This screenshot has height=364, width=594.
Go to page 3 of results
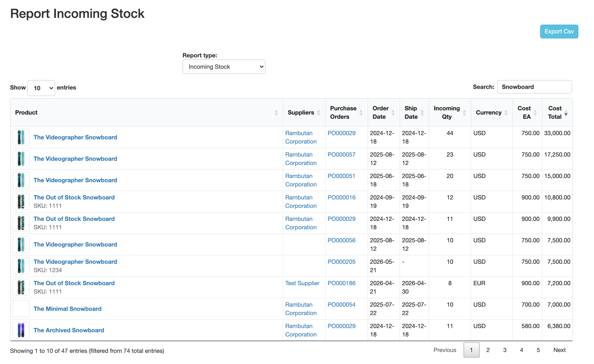pos(505,350)
